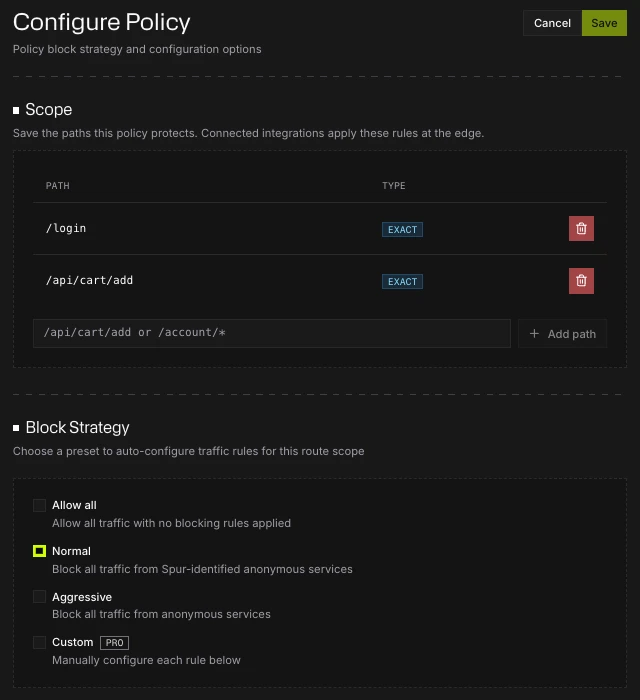The image size is (640, 700).
Task: Click the /login path text
Action: coord(66,229)
